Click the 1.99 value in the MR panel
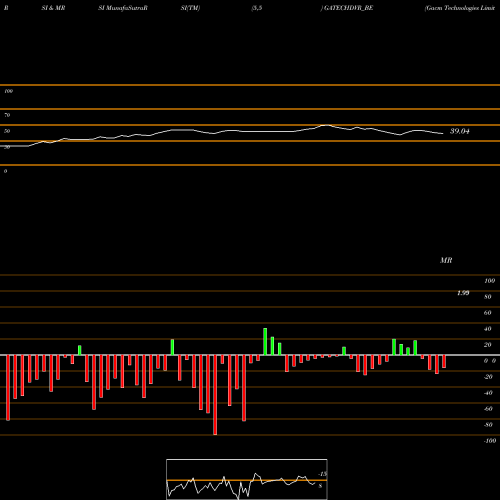This screenshot has width=500, height=500. pyautogui.click(x=463, y=293)
